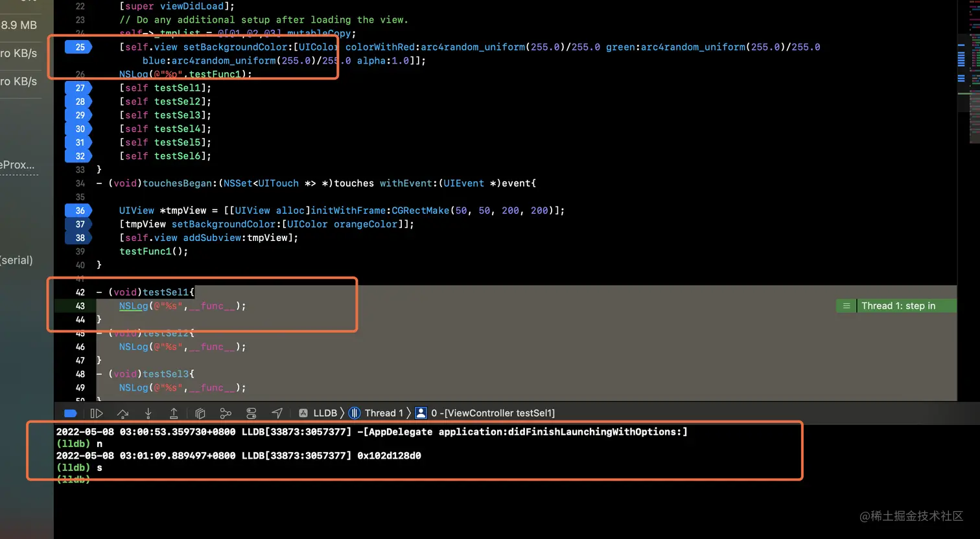The image size is (980, 539).
Task: Step over the current line
Action: pyautogui.click(x=122, y=413)
